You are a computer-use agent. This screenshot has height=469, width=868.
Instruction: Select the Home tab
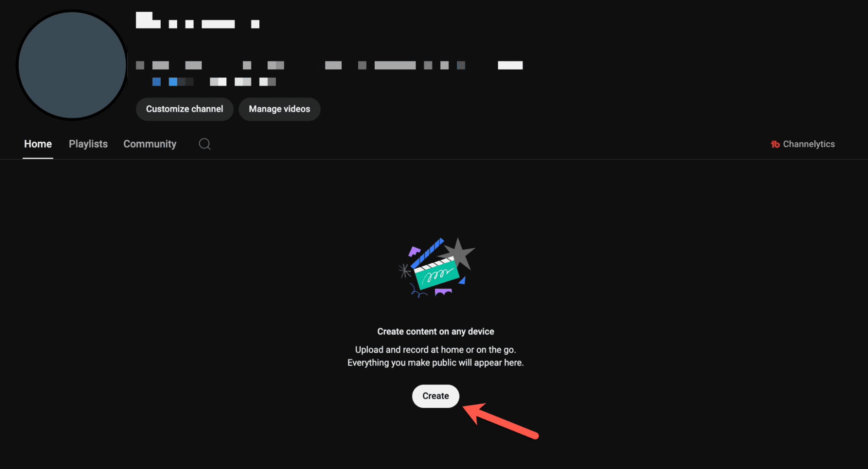click(37, 144)
